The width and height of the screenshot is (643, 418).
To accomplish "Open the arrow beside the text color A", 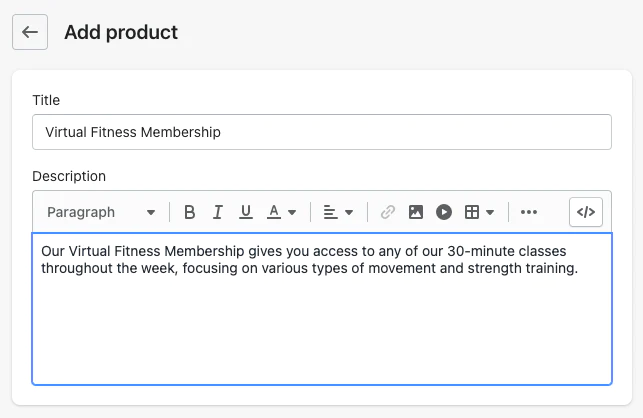I will click(292, 213).
